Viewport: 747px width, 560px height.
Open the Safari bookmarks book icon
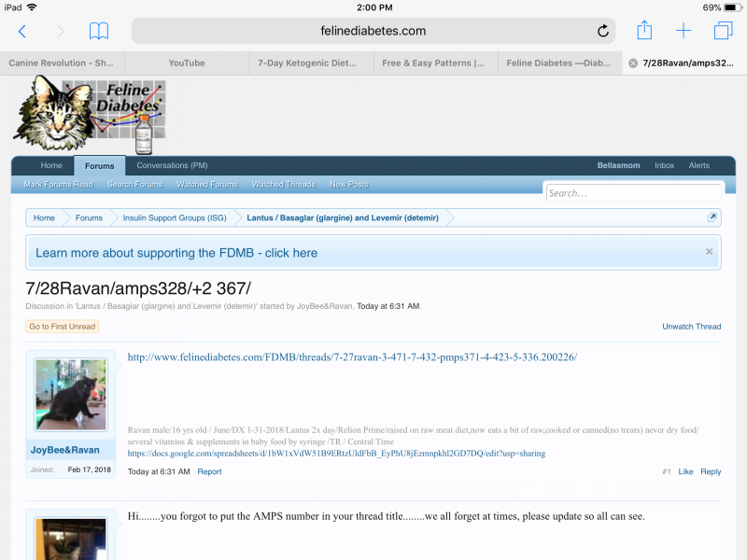point(99,32)
